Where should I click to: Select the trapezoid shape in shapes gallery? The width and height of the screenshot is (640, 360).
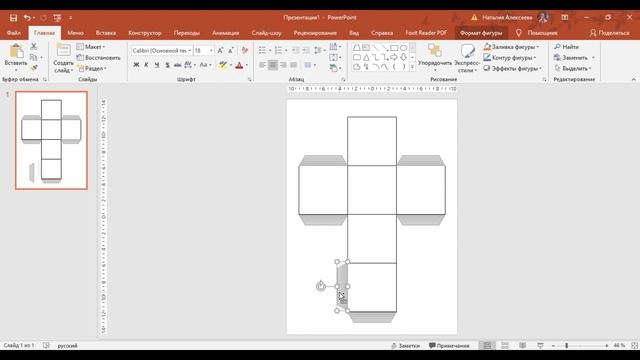point(357,48)
